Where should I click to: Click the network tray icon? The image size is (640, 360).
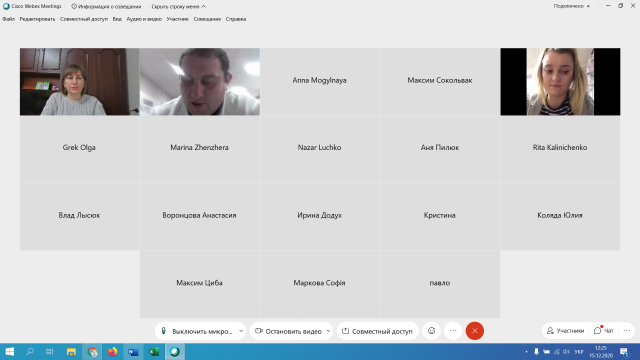click(557, 351)
